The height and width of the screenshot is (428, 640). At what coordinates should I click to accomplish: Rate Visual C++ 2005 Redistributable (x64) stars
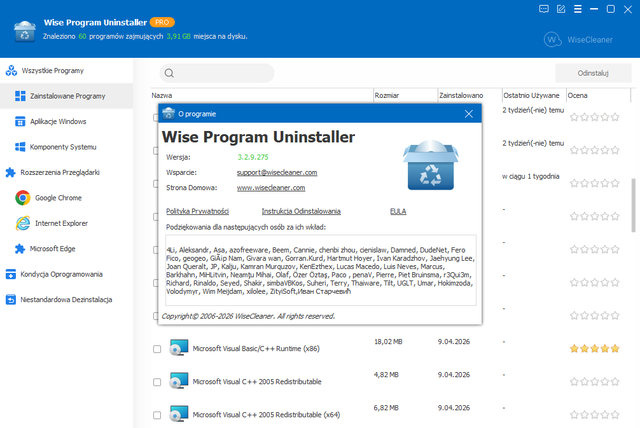coord(594,415)
